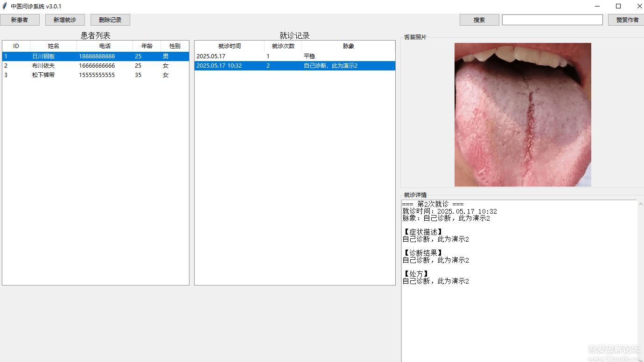
Task: Click the feather app icon in title bar
Action: click(x=4, y=6)
